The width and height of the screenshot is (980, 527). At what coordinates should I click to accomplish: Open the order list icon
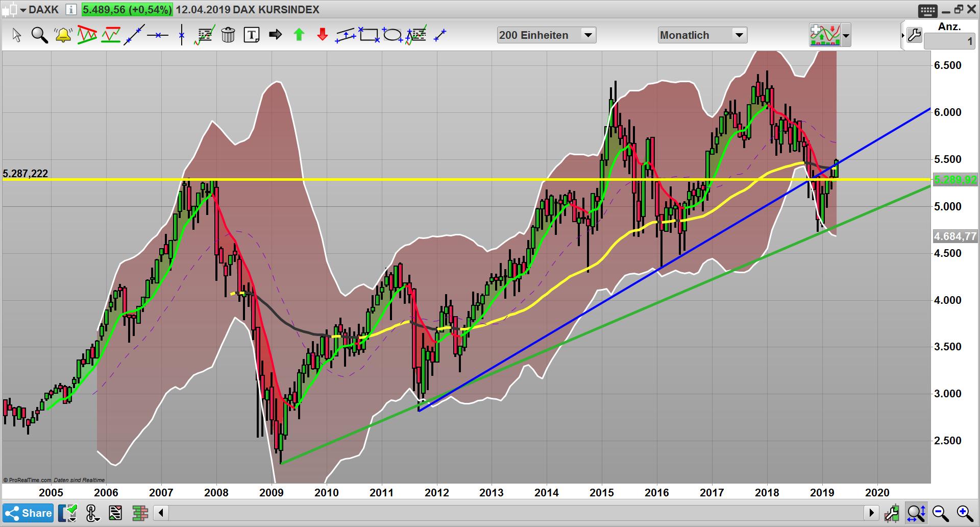click(115, 513)
